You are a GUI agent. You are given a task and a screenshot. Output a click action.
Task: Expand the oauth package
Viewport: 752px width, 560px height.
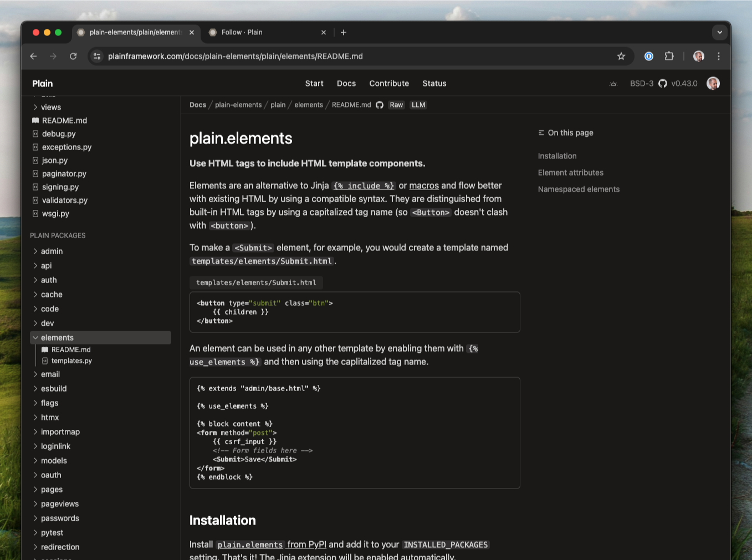51,475
